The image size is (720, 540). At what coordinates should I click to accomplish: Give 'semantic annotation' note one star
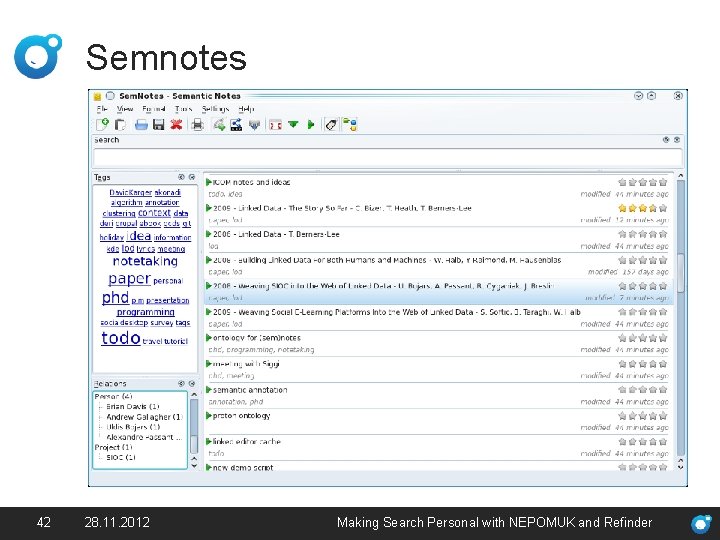622,390
